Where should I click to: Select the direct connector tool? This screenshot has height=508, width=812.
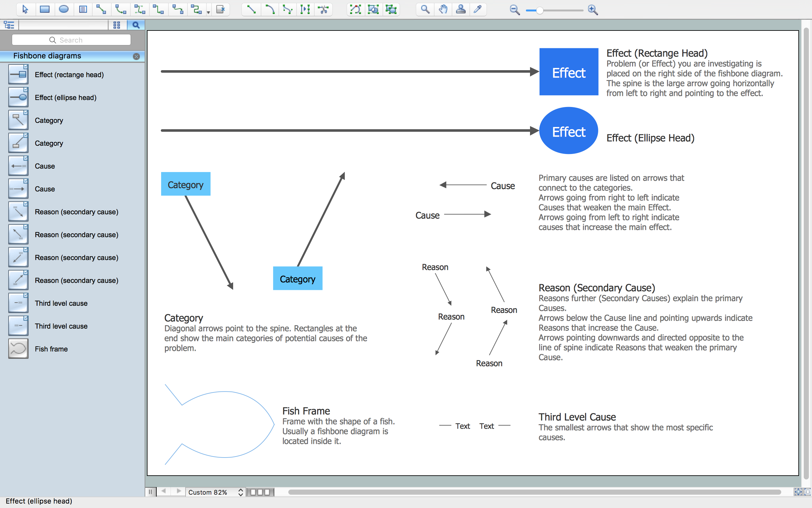(x=101, y=10)
